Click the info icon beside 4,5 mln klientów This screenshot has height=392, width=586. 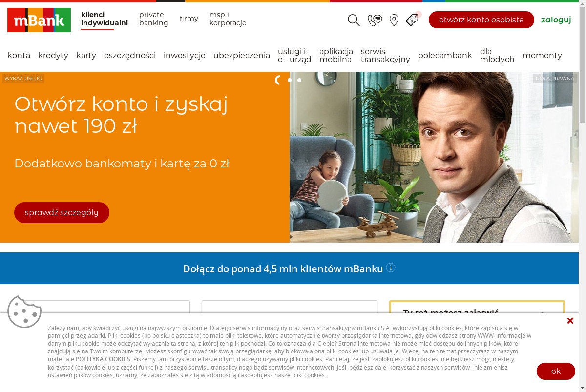(x=391, y=268)
